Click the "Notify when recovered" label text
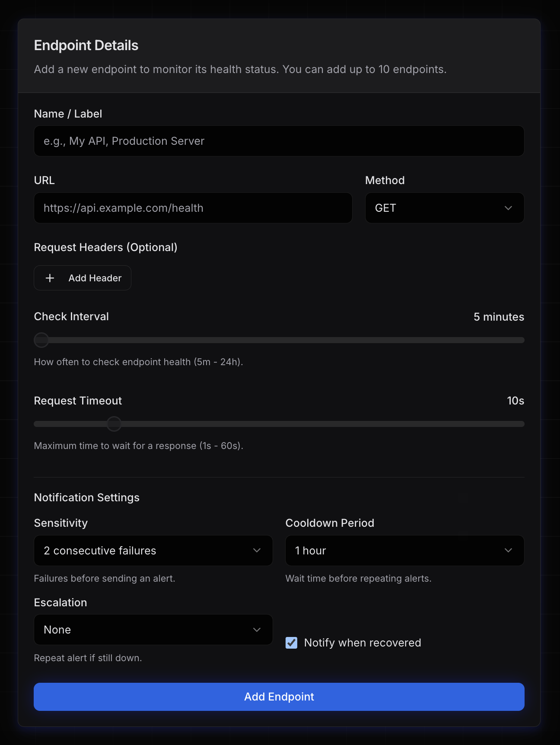 (362, 643)
